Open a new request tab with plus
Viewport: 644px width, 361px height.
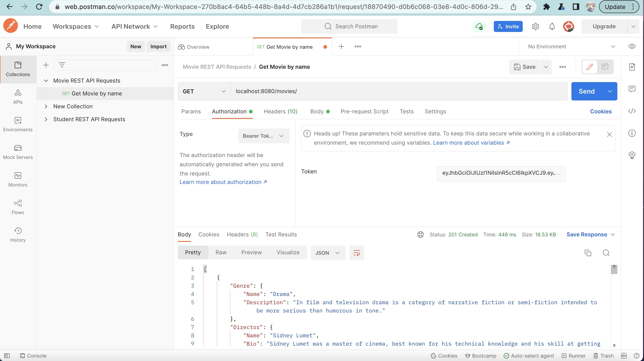(x=341, y=46)
